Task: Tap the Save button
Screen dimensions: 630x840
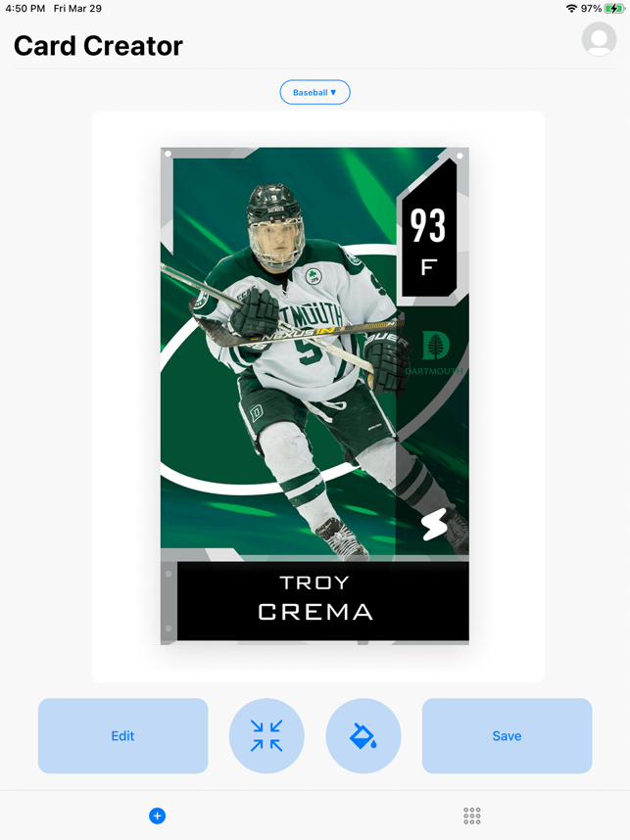Action: pos(507,735)
